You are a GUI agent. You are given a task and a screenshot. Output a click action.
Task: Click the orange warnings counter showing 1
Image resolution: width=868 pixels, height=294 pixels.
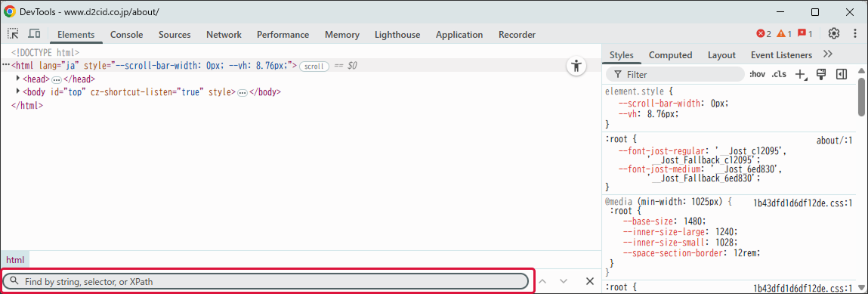(784, 34)
